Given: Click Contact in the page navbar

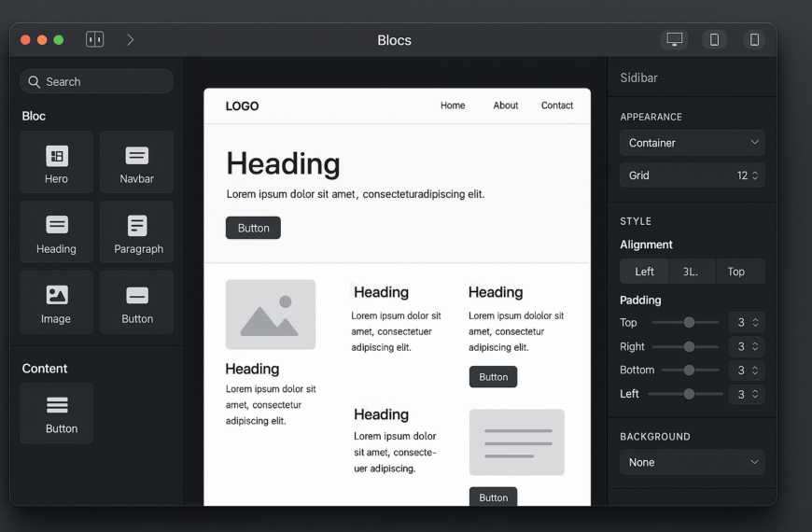Looking at the screenshot, I should pos(557,105).
